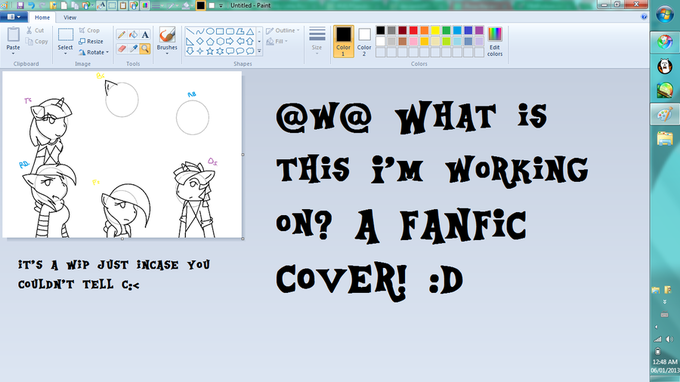This screenshot has width=680, height=382.
Task: Open the Paint file menu button
Action: pyautogui.click(x=14, y=17)
